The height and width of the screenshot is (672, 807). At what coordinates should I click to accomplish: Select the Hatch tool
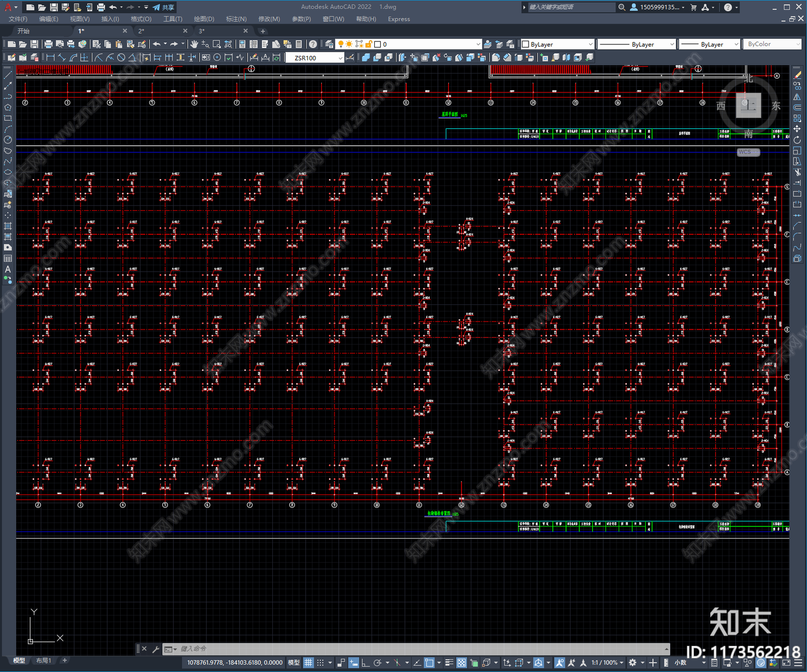point(8,226)
